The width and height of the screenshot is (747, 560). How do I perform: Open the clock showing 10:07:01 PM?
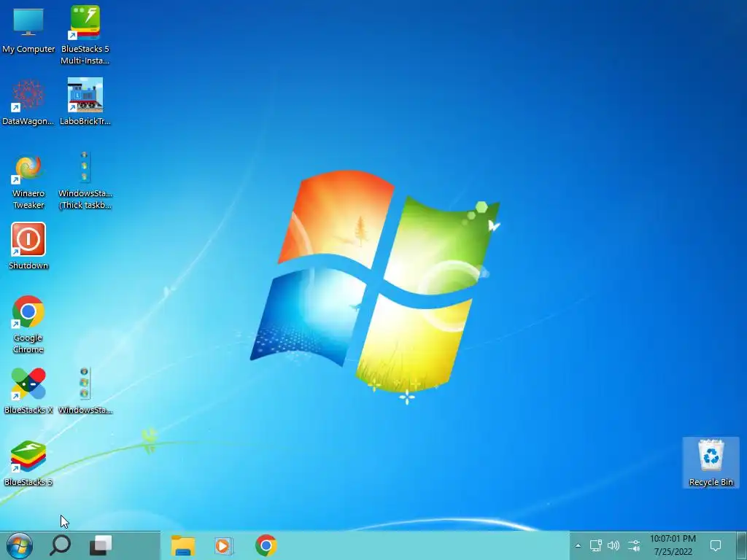pyautogui.click(x=673, y=545)
